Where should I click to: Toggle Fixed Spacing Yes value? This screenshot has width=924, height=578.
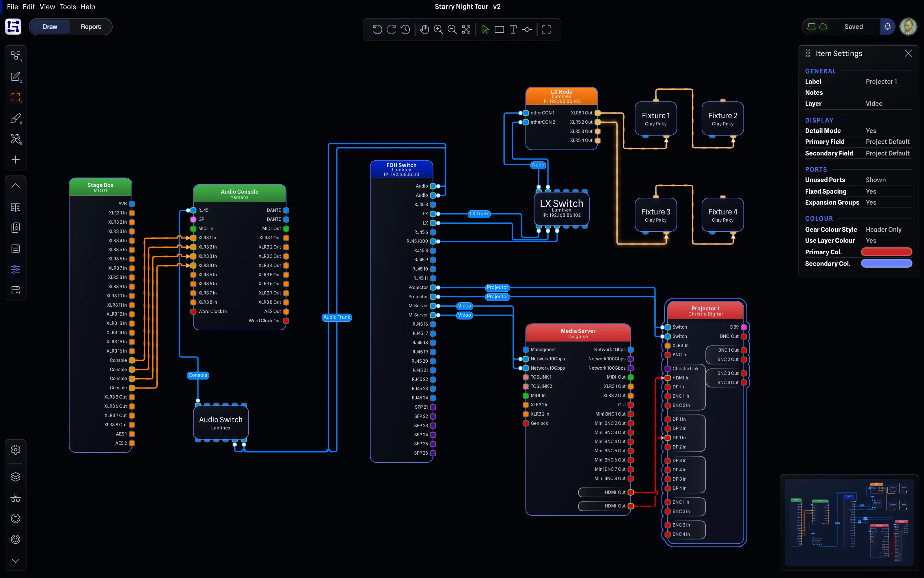pos(871,192)
